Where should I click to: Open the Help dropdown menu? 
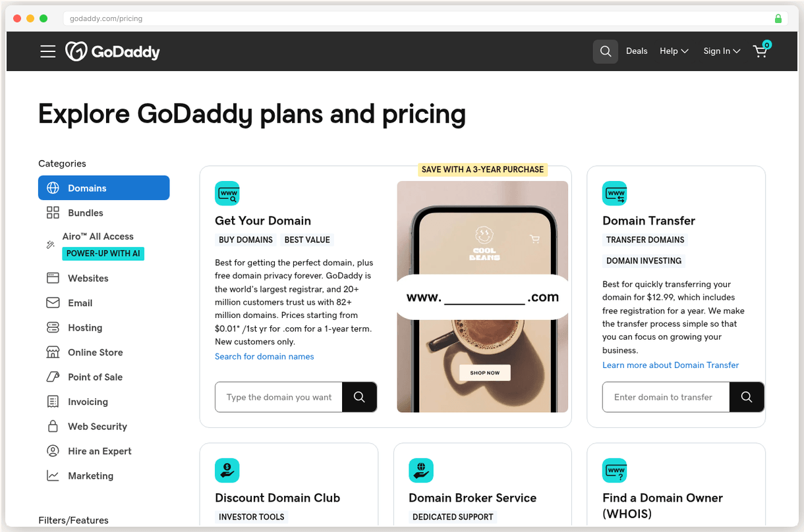pos(674,51)
